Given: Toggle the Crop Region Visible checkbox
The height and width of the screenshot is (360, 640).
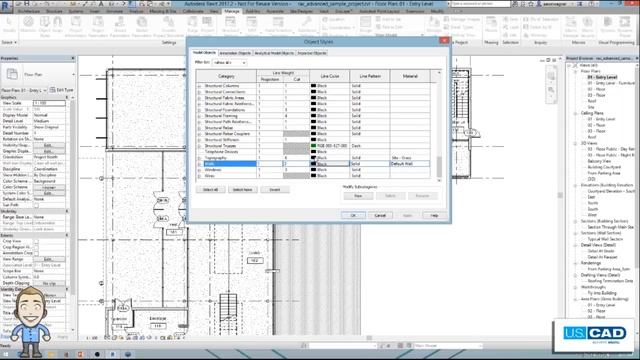Looking at the screenshot, I should pyautogui.click(x=36, y=247).
